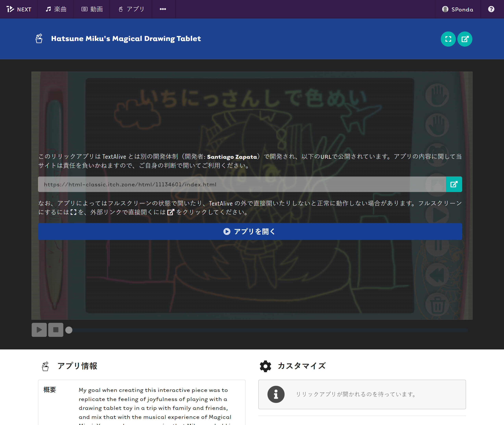Screen dimensions: 504x425
Task: Click the playback seek bar handle
Action: click(x=69, y=330)
